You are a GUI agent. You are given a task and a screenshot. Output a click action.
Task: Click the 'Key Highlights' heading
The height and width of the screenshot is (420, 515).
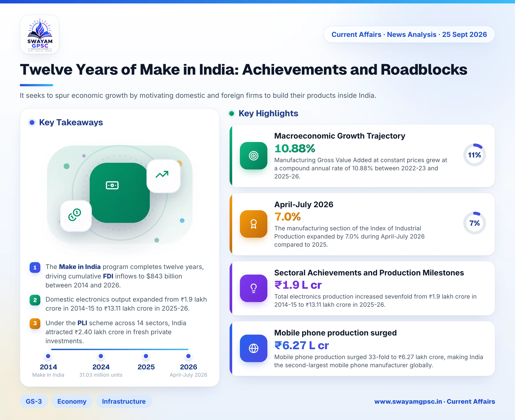tap(268, 113)
